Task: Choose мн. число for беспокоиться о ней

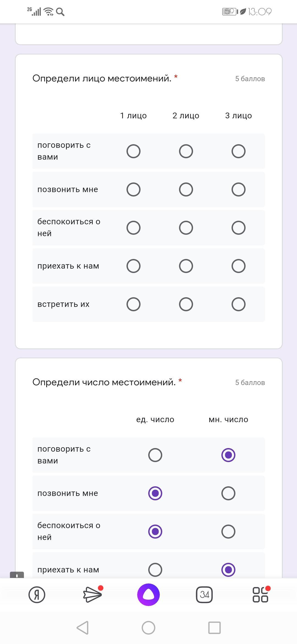Action: (x=228, y=531)
